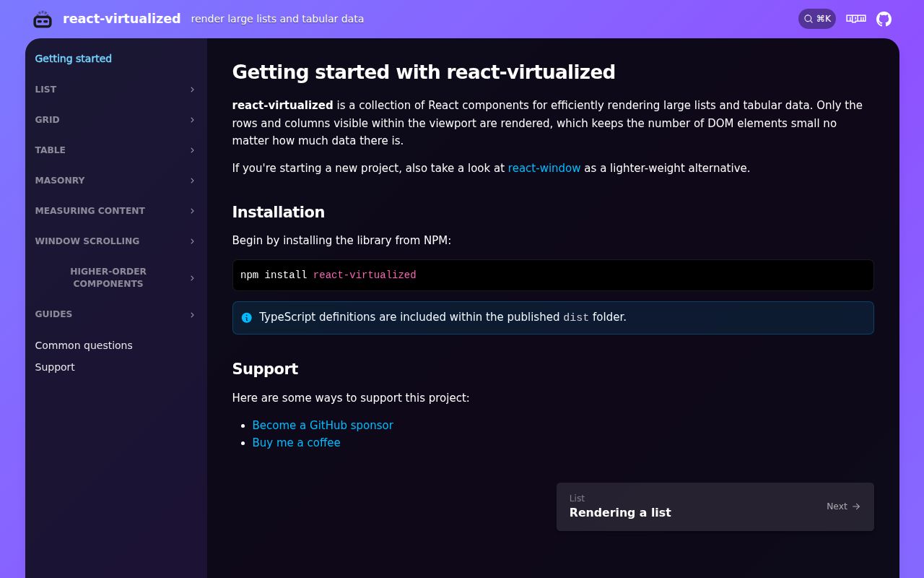The image size is (924, 578).
Task: Expand the GRID section chevron
Action: (192, 120)
